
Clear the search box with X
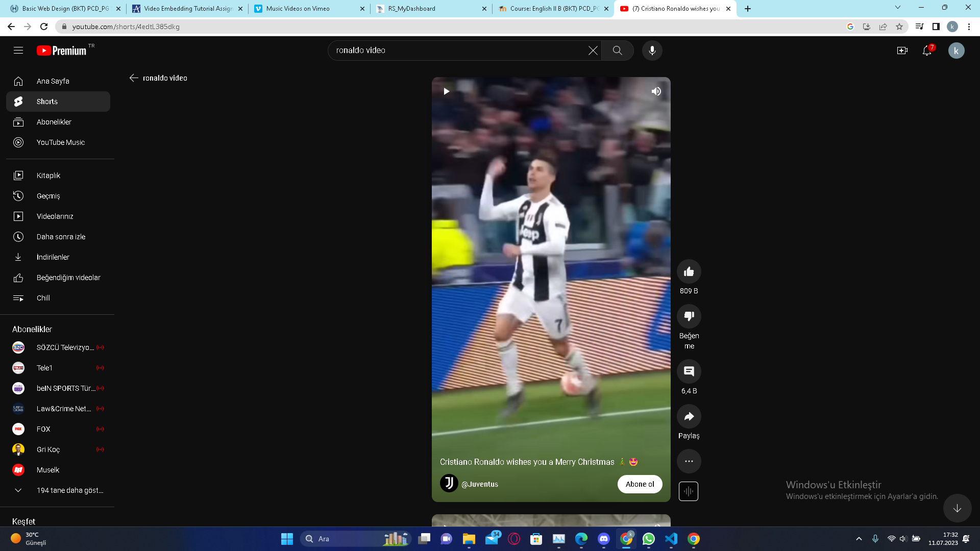pyautogui.click(x=593, y=51)
